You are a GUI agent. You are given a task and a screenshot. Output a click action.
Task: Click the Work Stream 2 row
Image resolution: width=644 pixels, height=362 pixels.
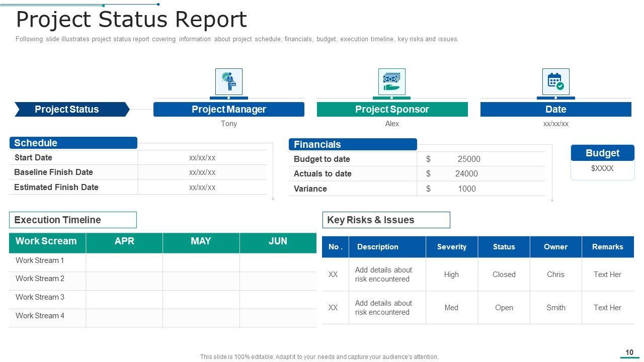tap(163, 281)
